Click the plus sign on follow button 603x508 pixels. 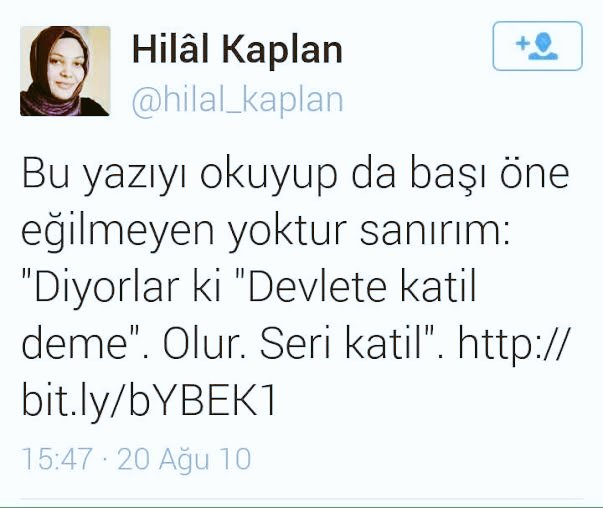pyautogui.click(x=522, y=43)
